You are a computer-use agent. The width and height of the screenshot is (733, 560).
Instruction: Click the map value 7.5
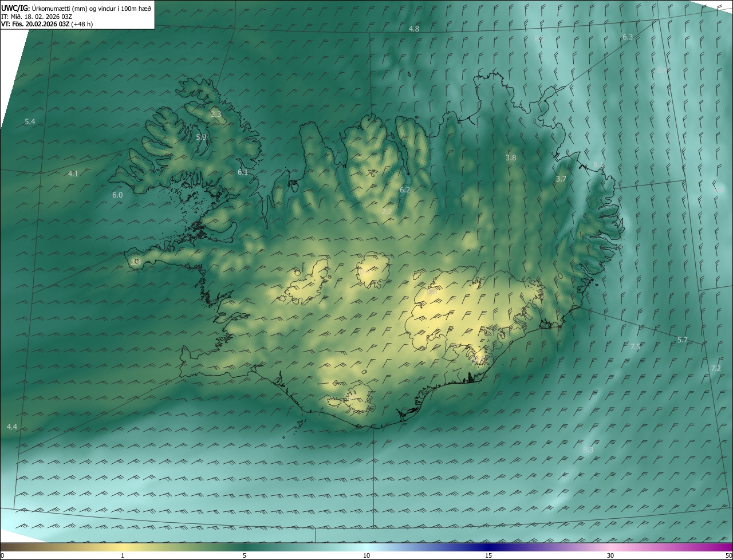click(x=635, y=347)
